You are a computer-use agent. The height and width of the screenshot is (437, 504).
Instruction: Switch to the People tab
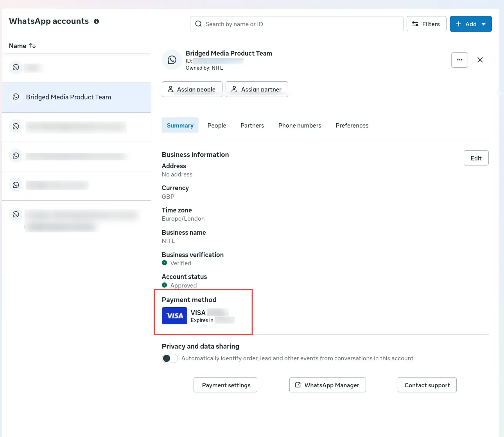tap(217, 125)
